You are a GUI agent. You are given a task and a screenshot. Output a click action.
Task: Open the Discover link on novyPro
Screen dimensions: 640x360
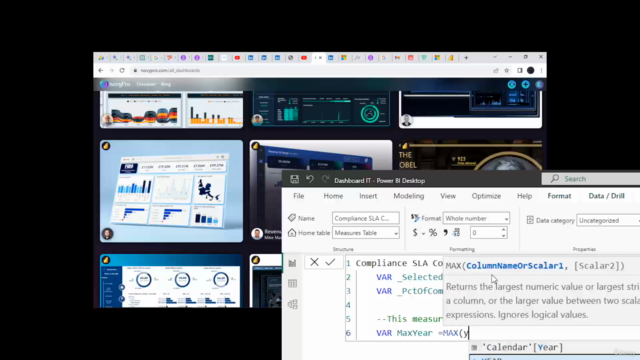(x=146, y=84)
